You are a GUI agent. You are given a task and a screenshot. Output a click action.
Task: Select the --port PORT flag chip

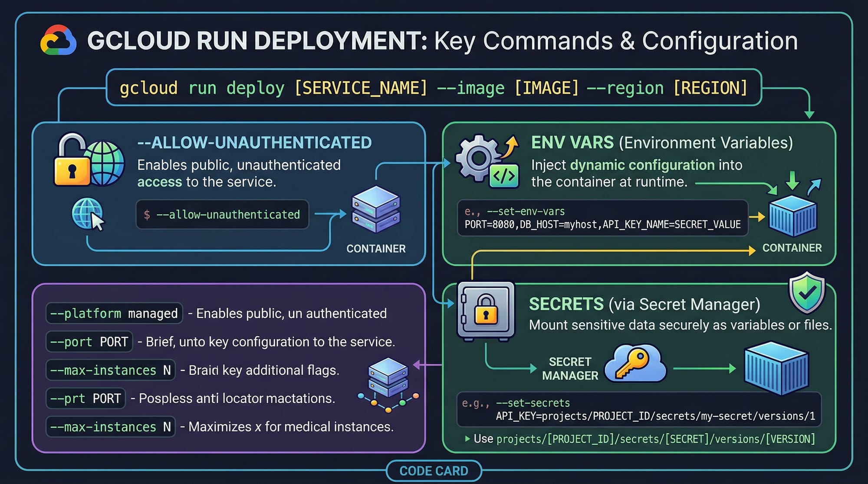click(x=89, y=342)
